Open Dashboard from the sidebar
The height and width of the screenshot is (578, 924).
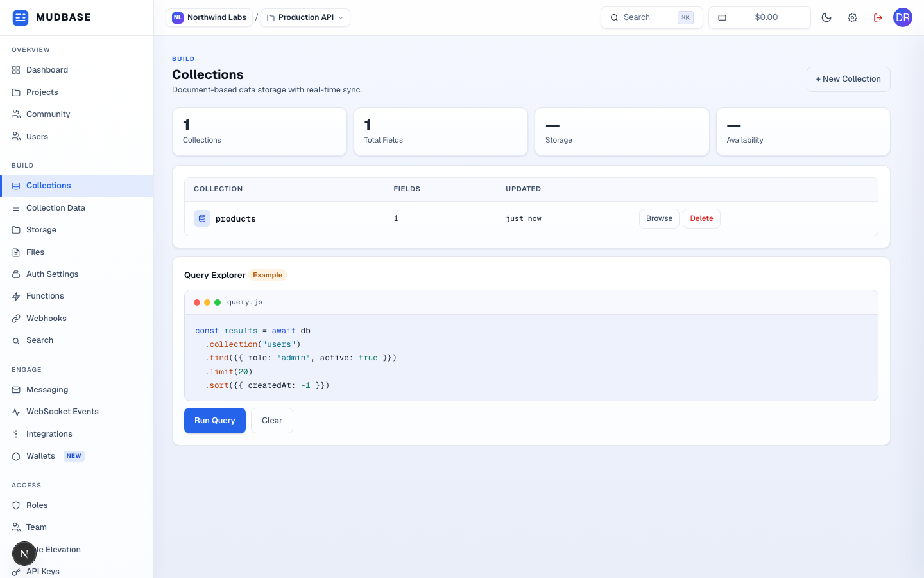pyautogui.click(x=76, y=70)
